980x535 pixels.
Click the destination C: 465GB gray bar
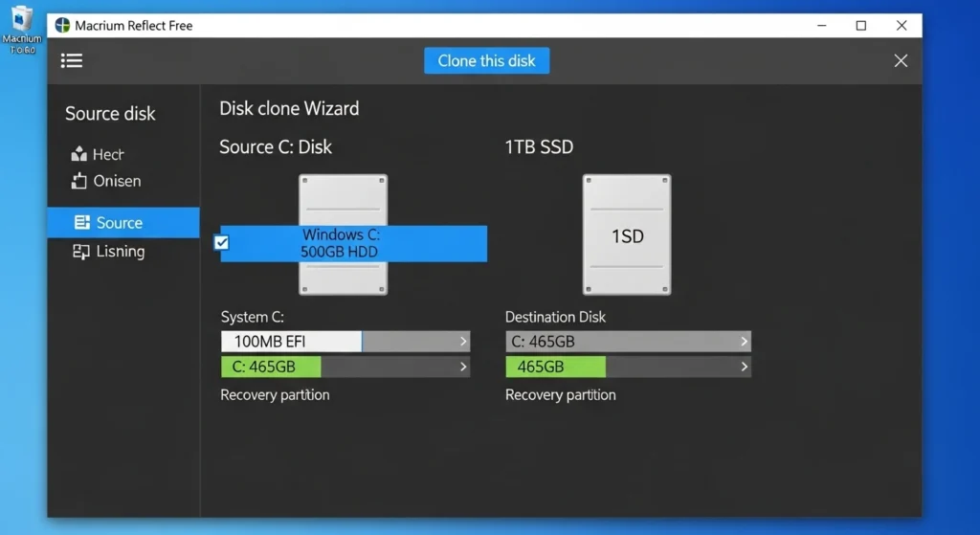[x=628, y=342]
